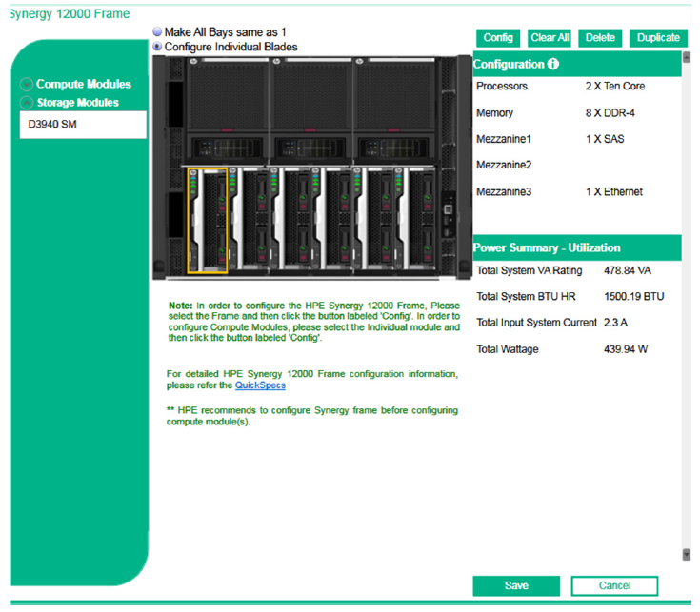Click the Clear All button
The height and width of the screenshot is (612, 700).
click(x=550, y=38)
